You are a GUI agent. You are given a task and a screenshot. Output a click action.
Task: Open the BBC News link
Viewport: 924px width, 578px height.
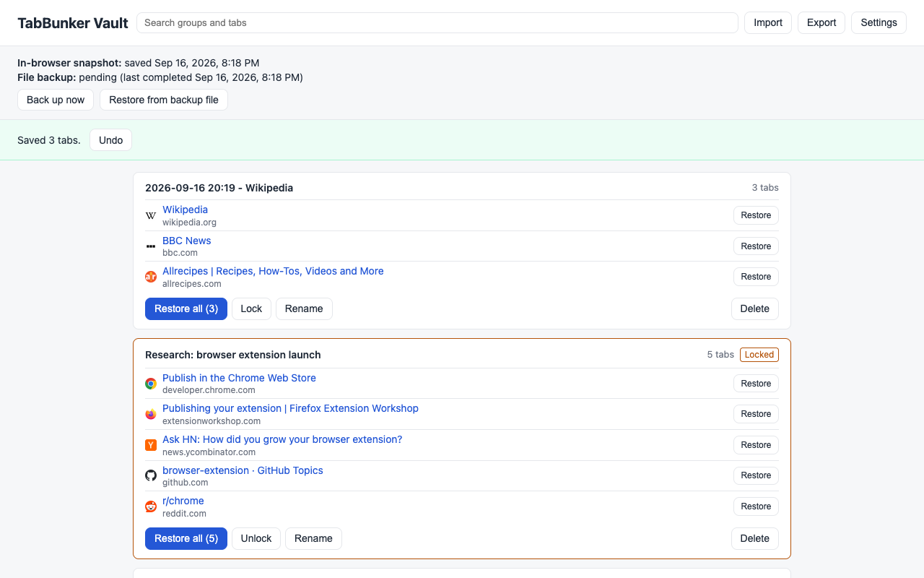click(x=186, y=241)
